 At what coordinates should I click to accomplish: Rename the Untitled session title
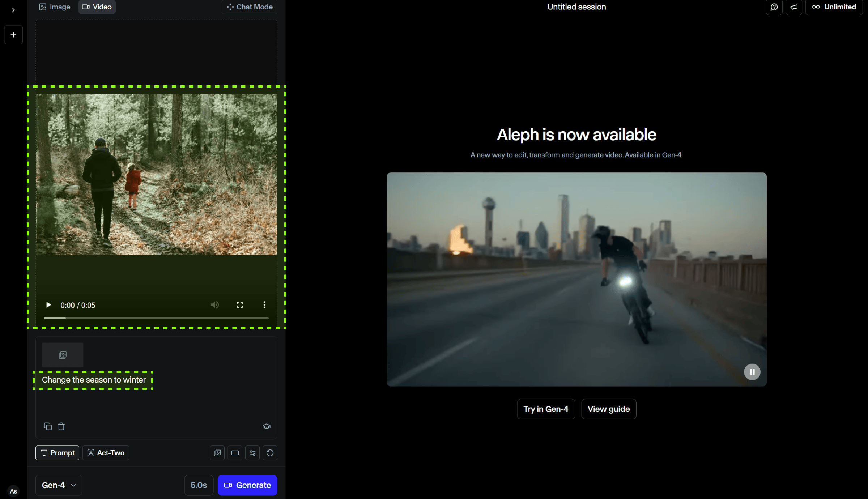click(x=576, y=7)
